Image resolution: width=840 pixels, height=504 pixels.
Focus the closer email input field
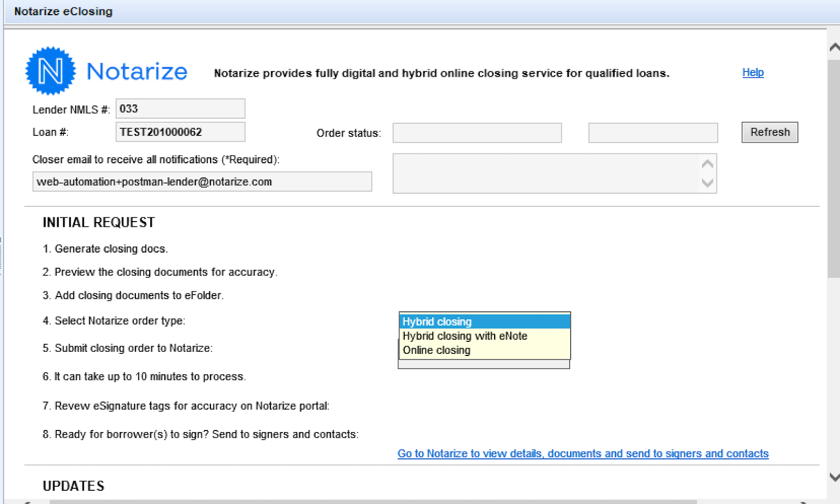(x=202, y=182)
